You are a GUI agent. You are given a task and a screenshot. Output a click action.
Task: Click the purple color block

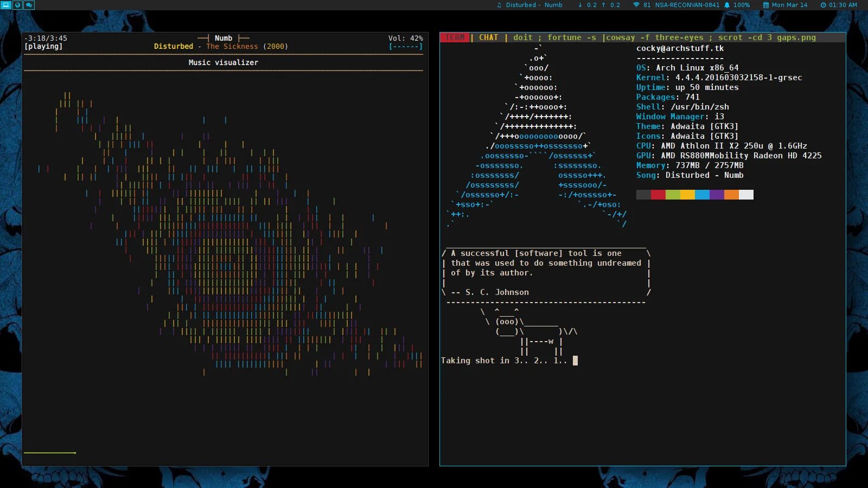pyautogui.click(x=717, y=195)
